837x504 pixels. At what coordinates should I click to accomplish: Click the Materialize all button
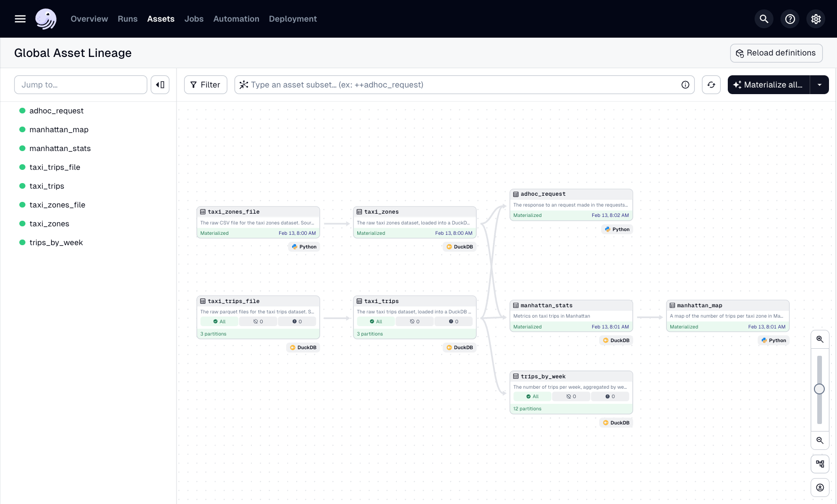point(767,85)
